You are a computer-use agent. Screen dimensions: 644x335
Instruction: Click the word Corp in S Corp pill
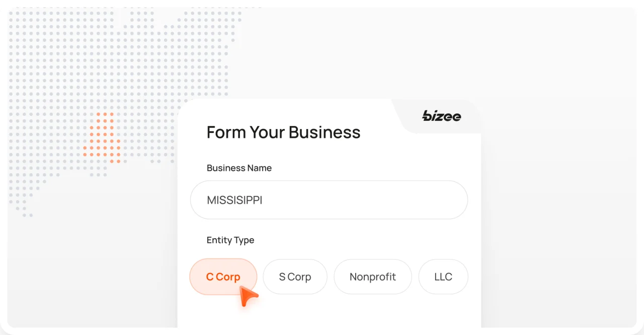(x=299, y=277)
